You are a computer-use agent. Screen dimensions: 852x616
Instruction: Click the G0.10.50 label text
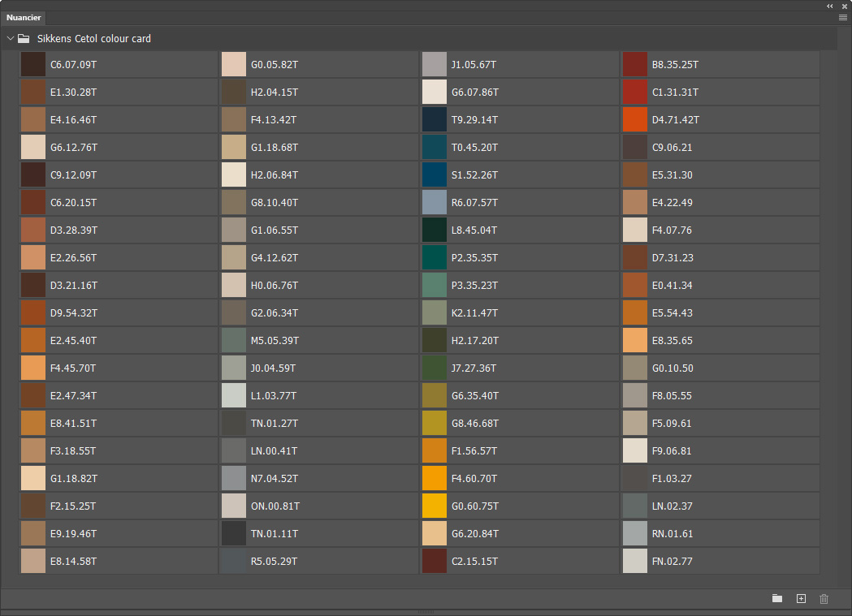click(673, 368)
